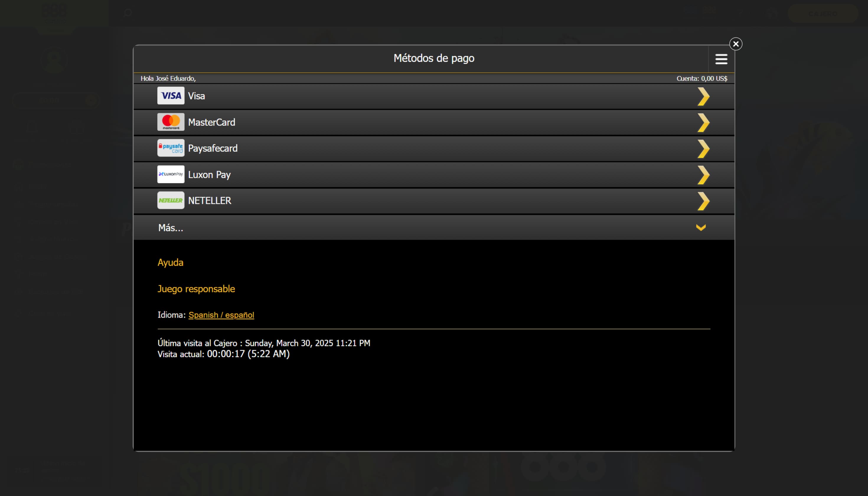Choose the Luxon Pay payment method
This screenshot has height=496, width=868.
click(209, 175)
